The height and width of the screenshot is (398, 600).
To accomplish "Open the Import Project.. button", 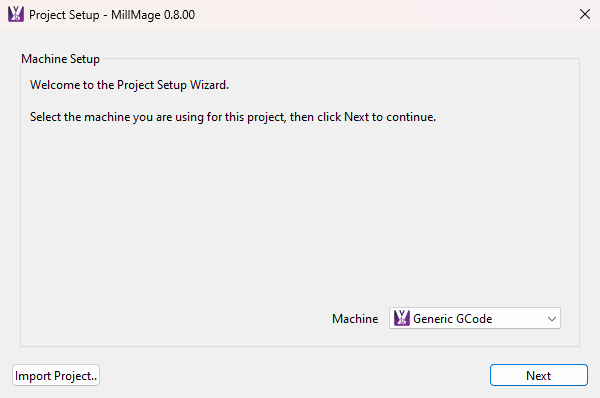I will (56, 375).
